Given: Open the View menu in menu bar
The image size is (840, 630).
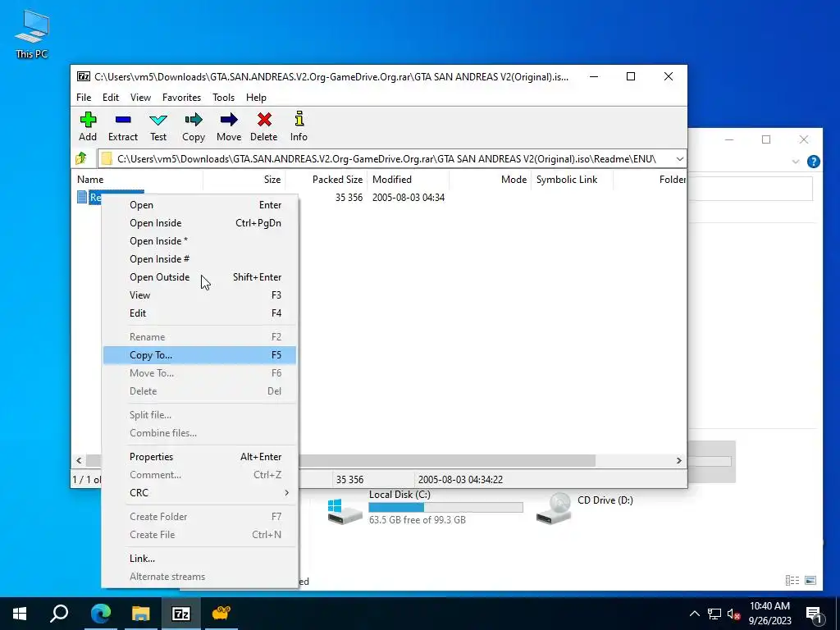Looking at the screenshot, I should point(140,98).
